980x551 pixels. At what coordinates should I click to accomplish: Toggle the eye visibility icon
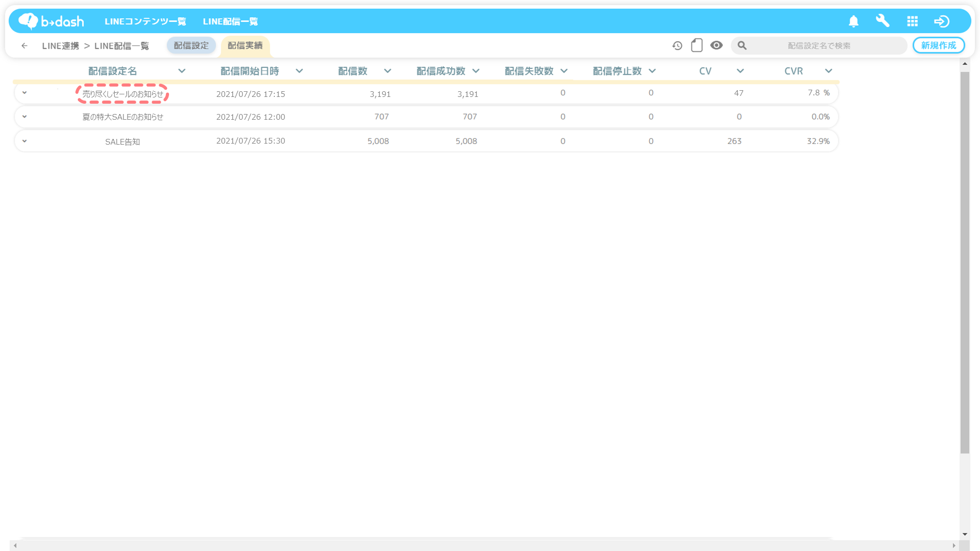click(x=716, y=45)
